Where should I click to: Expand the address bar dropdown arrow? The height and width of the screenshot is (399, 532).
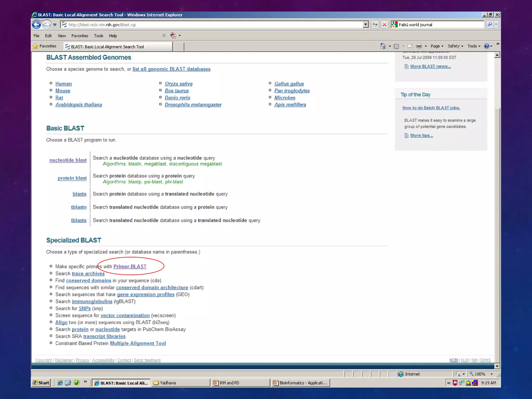(365, 25)
